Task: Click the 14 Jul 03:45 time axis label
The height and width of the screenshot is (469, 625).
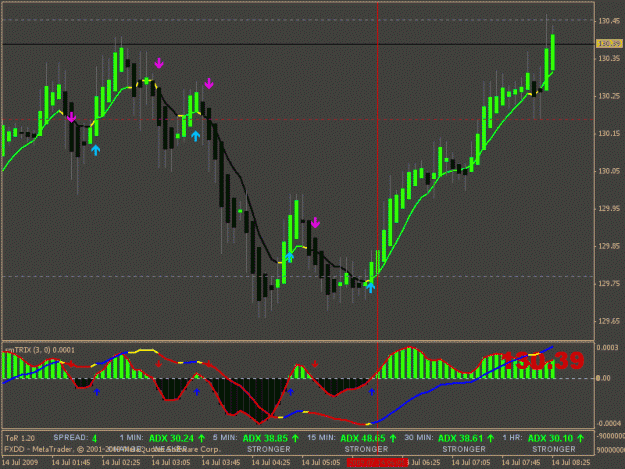Action: coord(221,463)
